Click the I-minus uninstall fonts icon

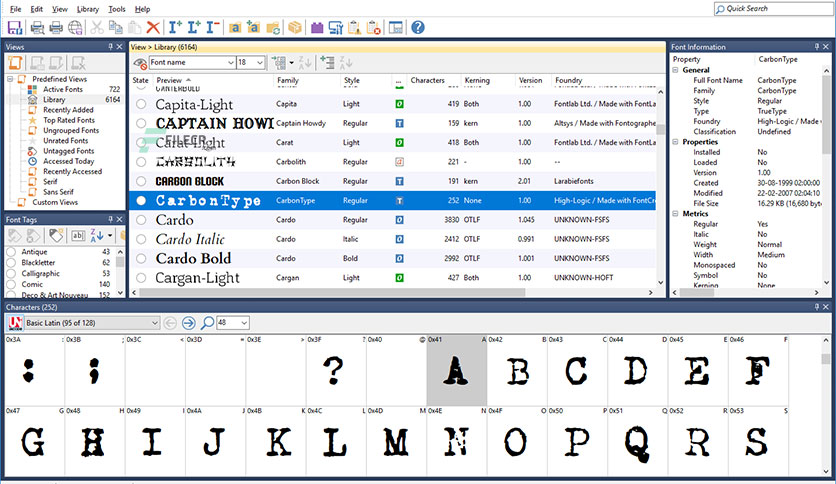[213, 28]
